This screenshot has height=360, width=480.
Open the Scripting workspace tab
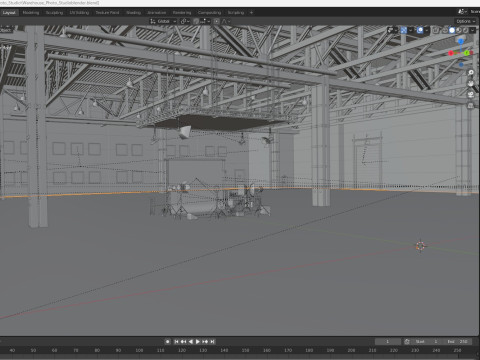click(x=236, y=12)
